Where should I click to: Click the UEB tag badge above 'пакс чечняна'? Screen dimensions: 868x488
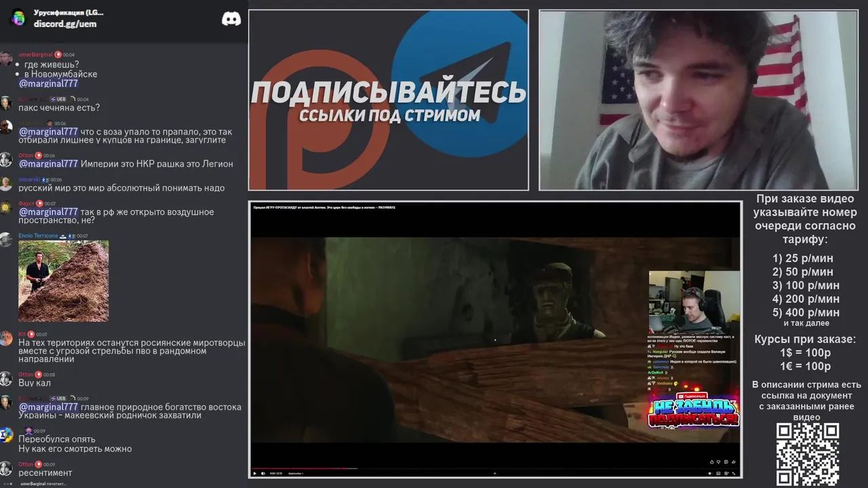click(x=58, y=99)
